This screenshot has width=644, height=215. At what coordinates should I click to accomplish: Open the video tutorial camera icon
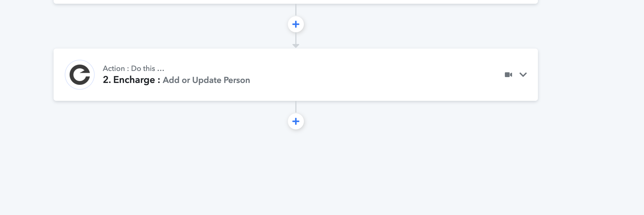(508, 75)
